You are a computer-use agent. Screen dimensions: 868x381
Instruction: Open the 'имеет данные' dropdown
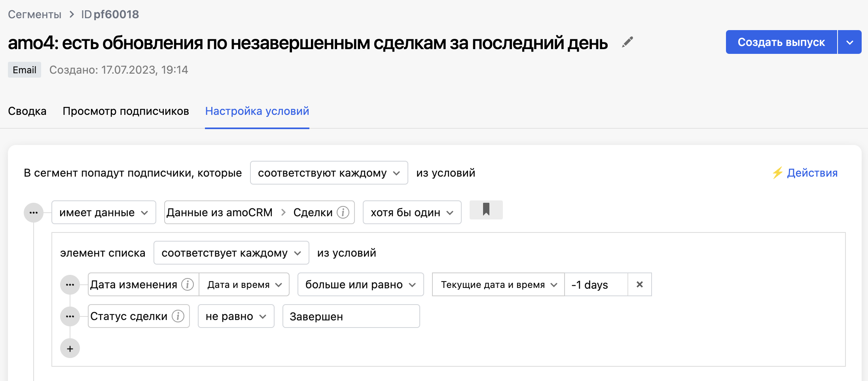104,213
